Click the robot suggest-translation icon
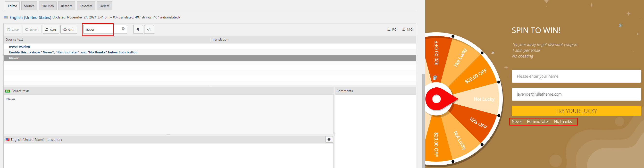The width and height of the screenshot is (644, 168). 329,140
